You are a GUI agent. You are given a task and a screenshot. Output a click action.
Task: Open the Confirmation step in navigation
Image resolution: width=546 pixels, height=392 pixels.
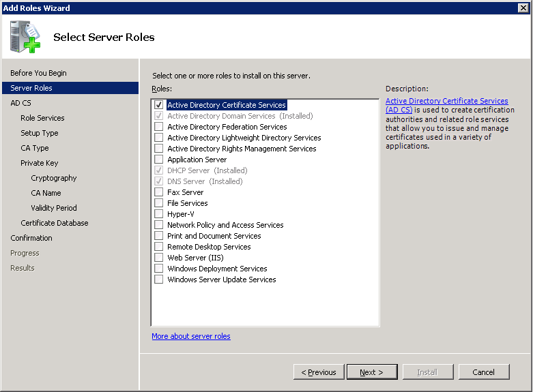[31, 238]
